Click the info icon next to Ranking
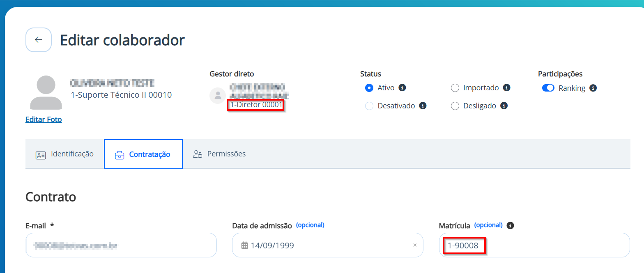 [x=593, y=88]
